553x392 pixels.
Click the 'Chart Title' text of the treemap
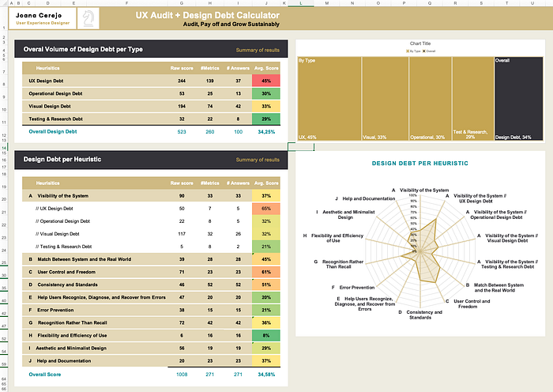(x=420, y=43)
